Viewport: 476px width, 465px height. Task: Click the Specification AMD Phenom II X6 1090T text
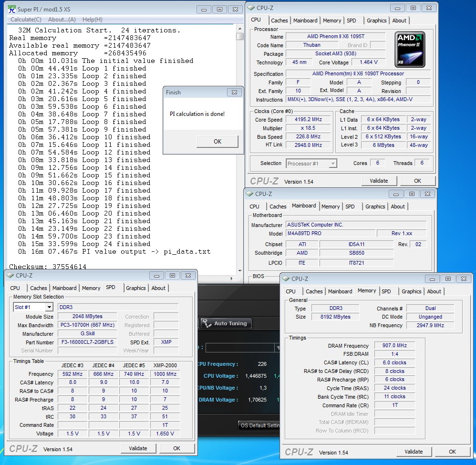(358, 73)
